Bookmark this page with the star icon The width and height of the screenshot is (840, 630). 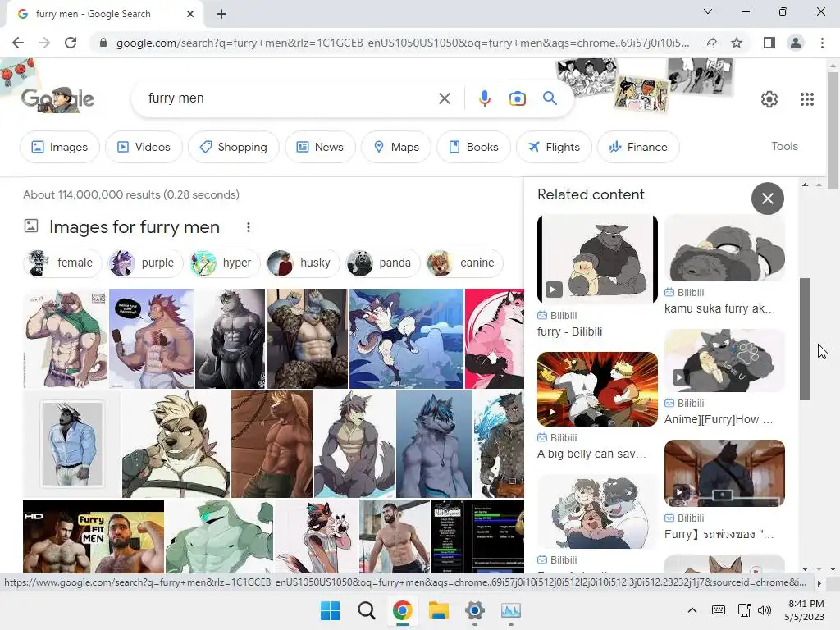(x=737, y=43)
